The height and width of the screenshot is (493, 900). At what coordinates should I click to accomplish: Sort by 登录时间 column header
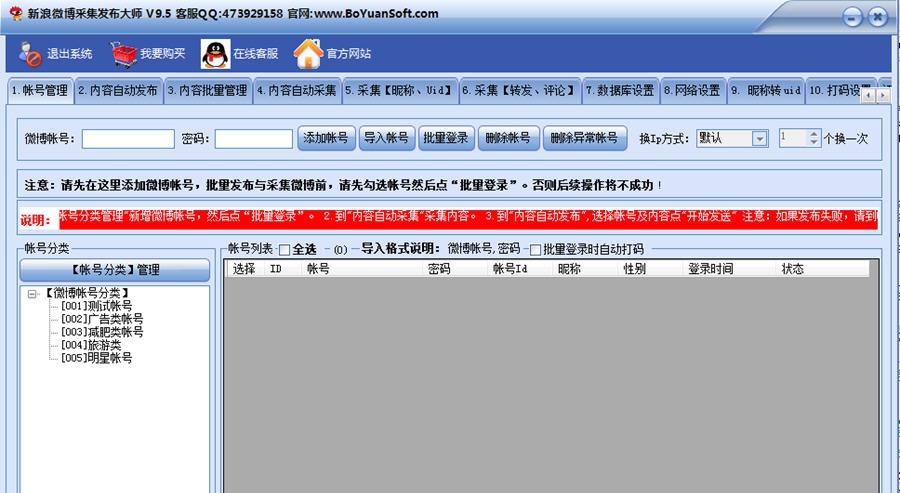pos(730,269)
